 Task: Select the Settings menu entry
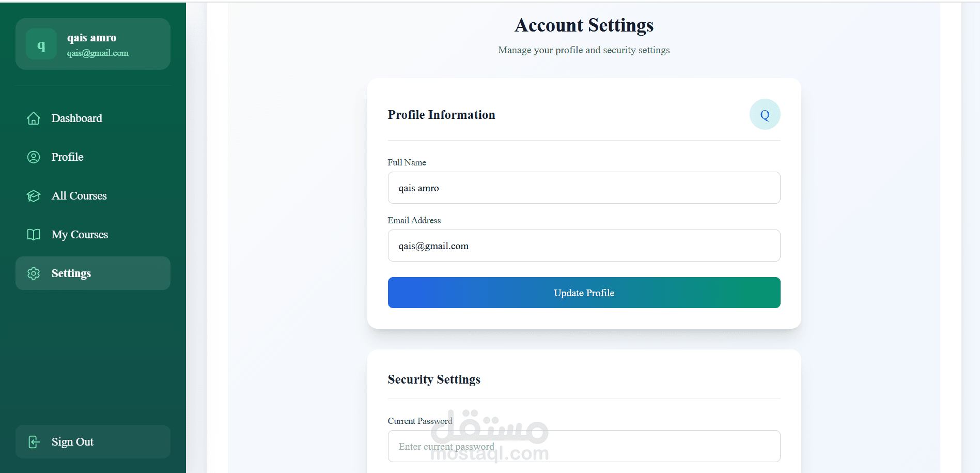93,273
